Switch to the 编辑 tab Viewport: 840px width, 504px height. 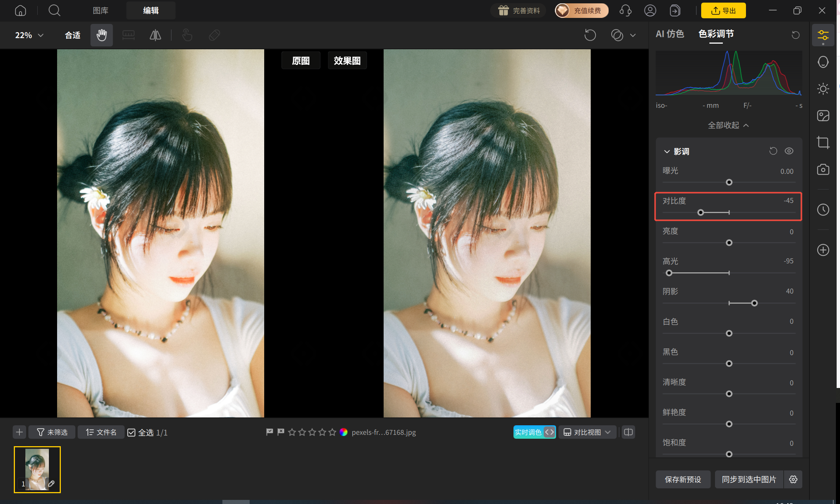click(x=151, y=10)
